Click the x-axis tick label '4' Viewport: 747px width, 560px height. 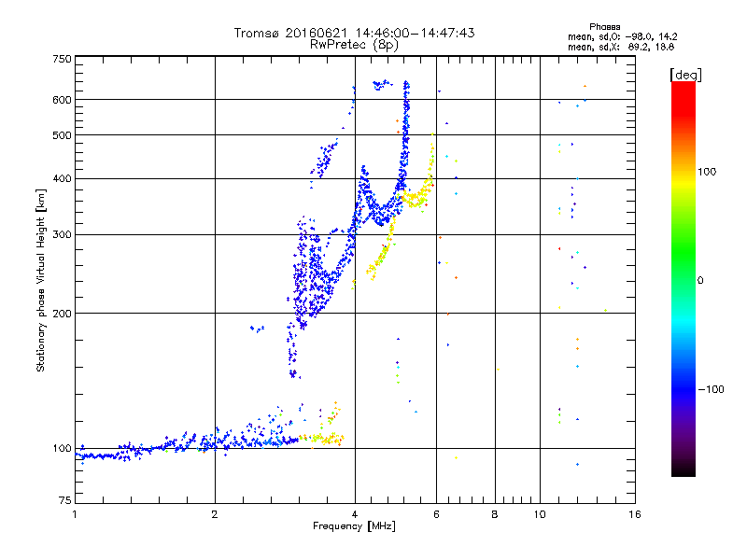[355, 514]
